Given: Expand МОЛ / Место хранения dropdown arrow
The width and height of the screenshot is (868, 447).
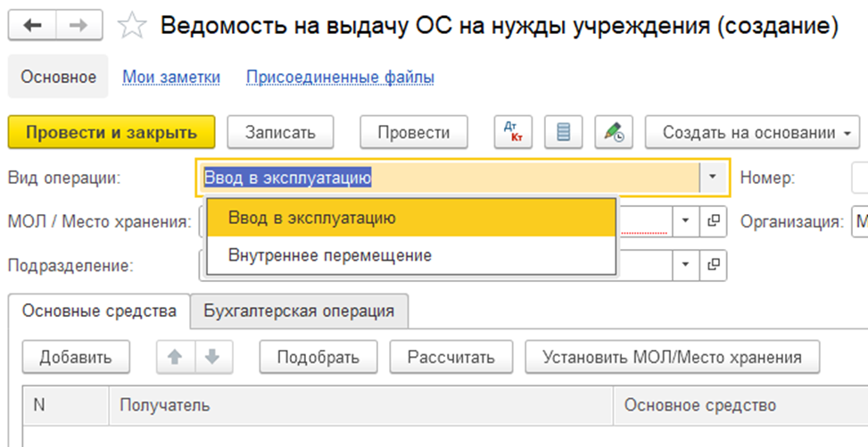Looking at the screenshot, I should [x=686, y=221].
